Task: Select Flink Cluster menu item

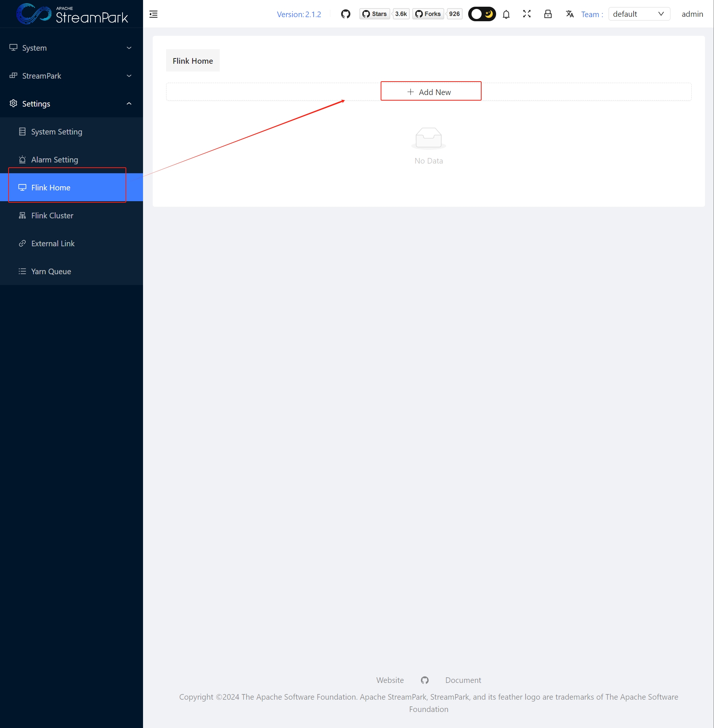Action: (x=52, y=216)
